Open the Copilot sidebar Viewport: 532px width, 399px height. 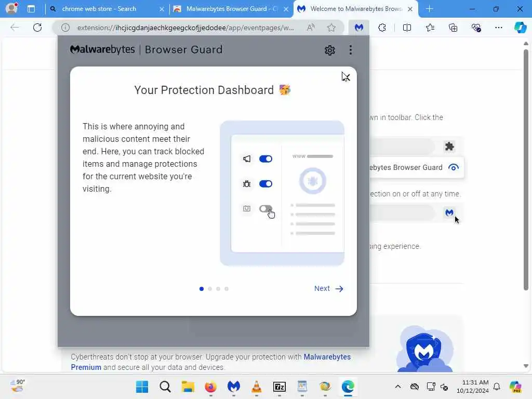pos(520,28)
